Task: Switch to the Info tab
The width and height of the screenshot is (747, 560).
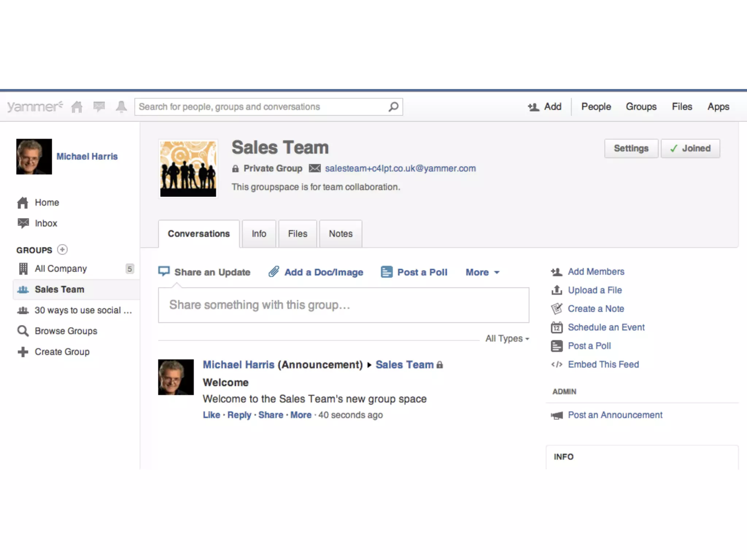Action: (259, 234)
